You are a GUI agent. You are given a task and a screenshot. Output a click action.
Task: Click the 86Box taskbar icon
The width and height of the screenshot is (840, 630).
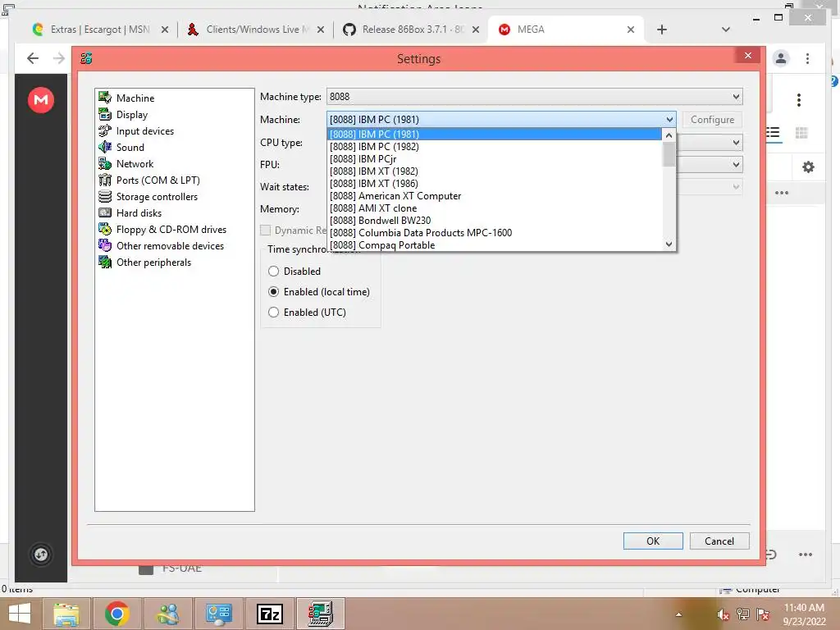(321, 614)
